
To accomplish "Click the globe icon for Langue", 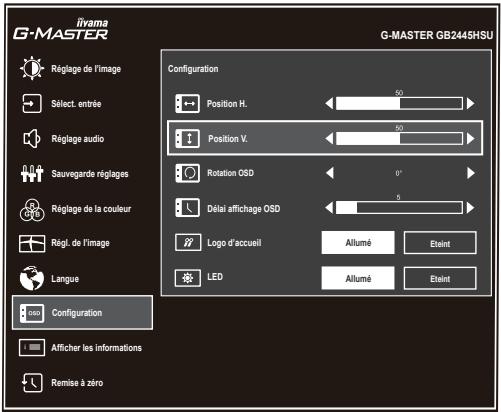I will (x=32, y=278).
